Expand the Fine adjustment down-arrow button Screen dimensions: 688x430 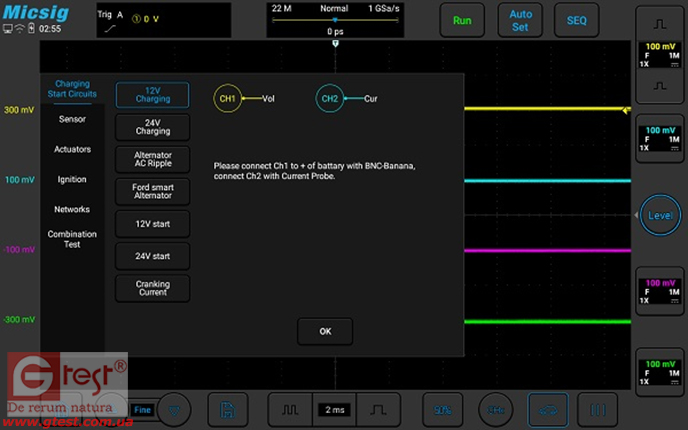[177, 410]
